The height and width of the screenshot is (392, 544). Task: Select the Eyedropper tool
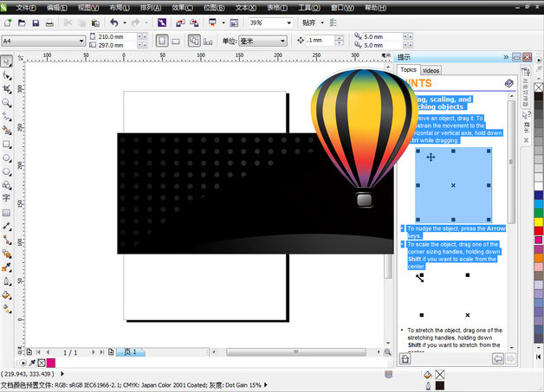[x=6, y=267]
